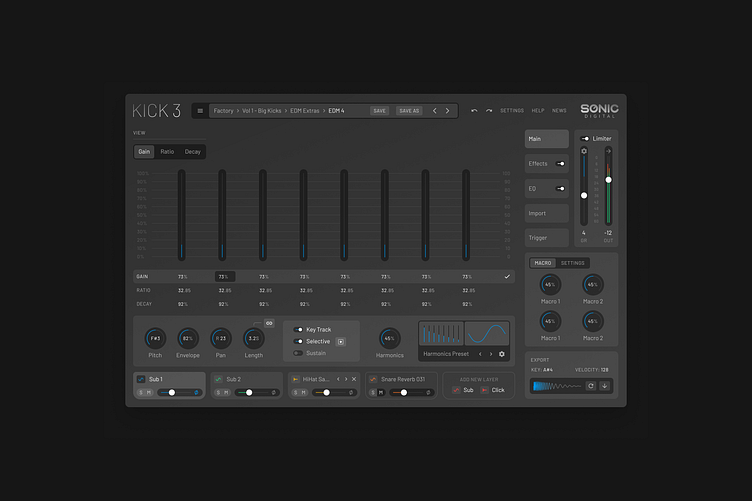752x501 pixels.
Task: Toggle the Key Track switch
Action: pos(298,329)
